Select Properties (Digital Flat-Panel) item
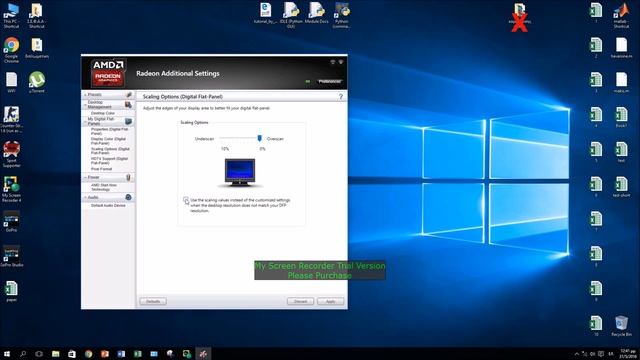 click(109, 131)
